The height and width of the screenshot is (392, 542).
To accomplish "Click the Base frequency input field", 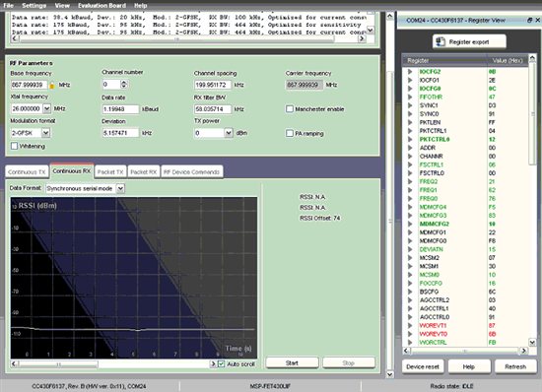I will pyautogui.click(x=29, y=85).
